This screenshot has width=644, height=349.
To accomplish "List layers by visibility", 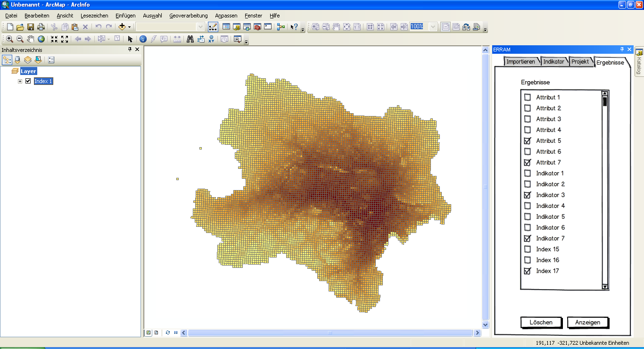I will (28, 60).
